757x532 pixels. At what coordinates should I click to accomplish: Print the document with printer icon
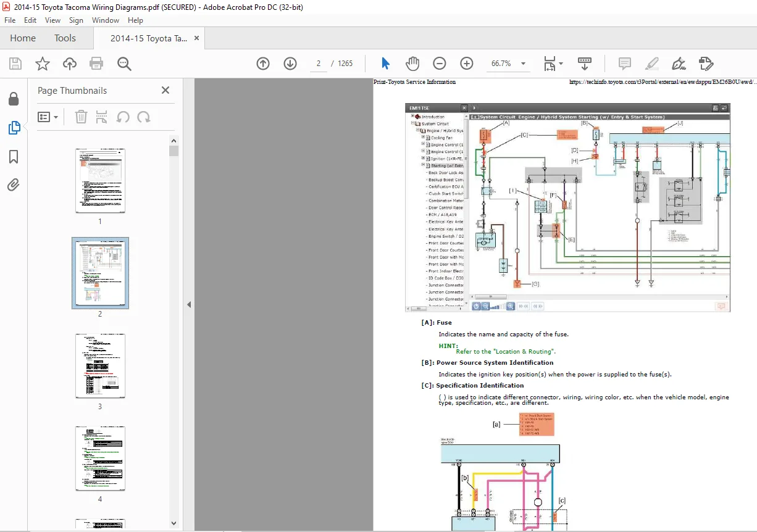[x=96, y=64]
